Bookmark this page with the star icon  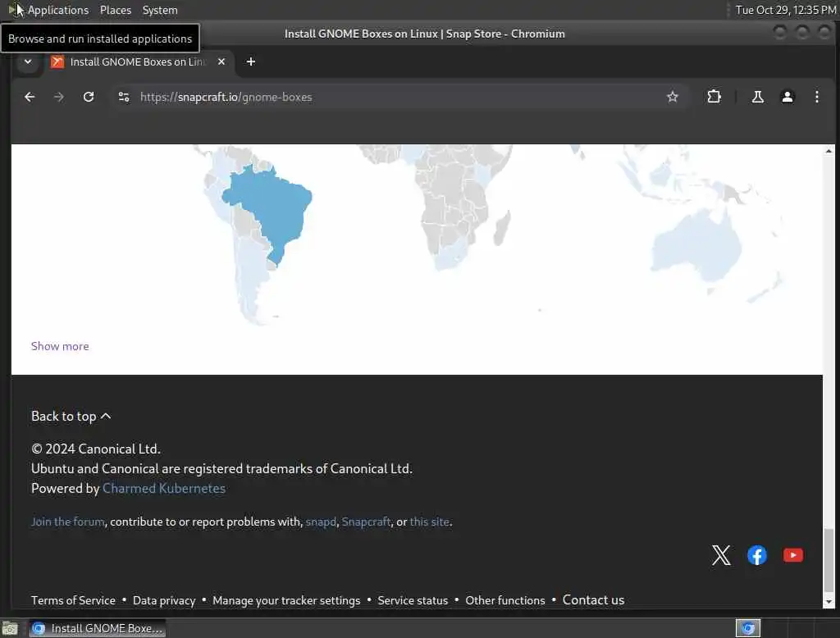tap(673, 97)
